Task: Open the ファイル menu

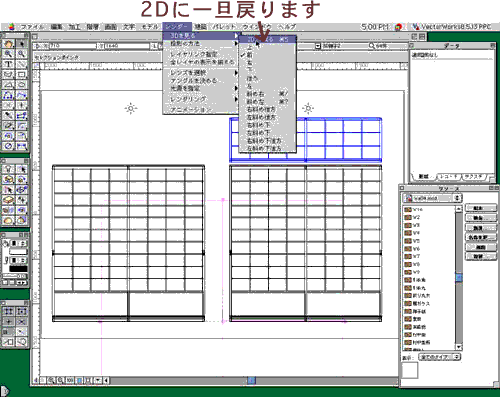Action: (32, 27)
